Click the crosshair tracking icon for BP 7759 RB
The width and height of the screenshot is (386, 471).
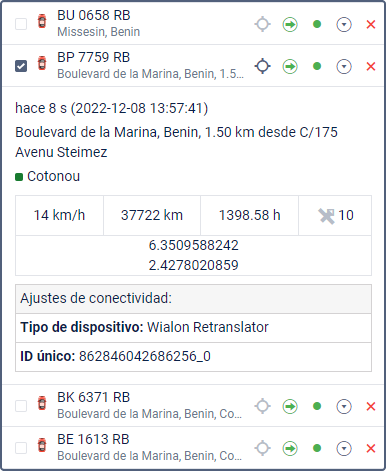(263, 66)
